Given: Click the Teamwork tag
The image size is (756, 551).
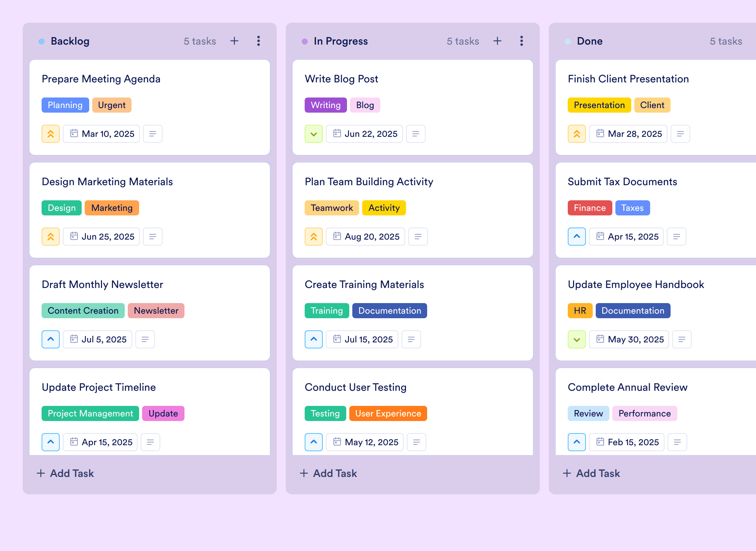Looking at the screenshot, I should click(x=332, y=208).
